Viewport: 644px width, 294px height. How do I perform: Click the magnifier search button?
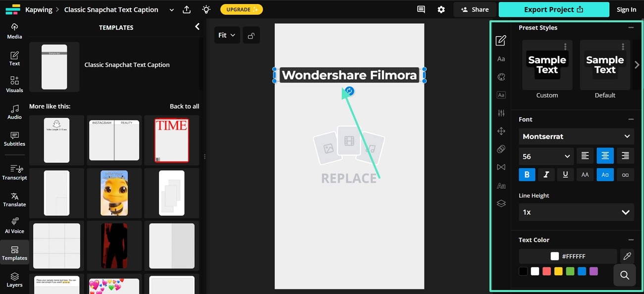(x=625, y=275)
